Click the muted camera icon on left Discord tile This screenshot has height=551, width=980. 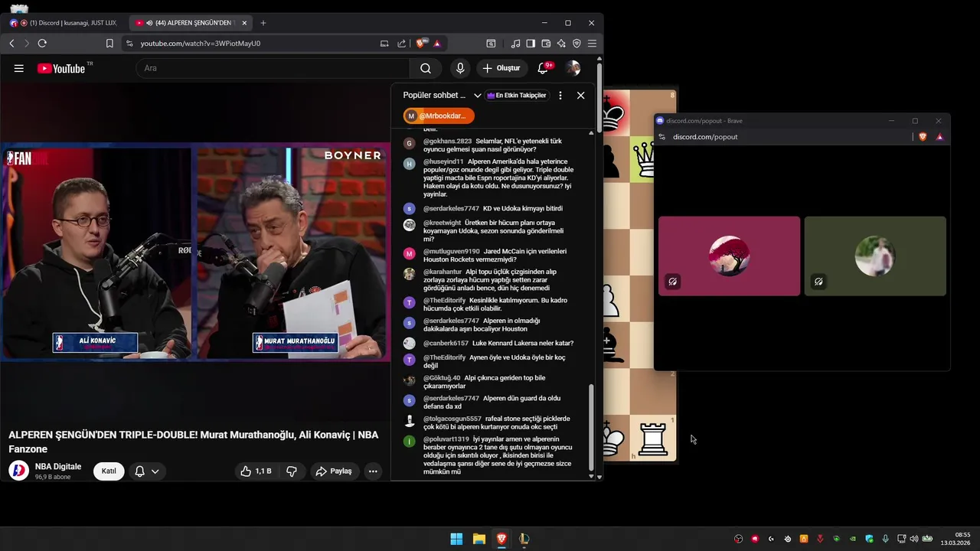pos(672,282)
